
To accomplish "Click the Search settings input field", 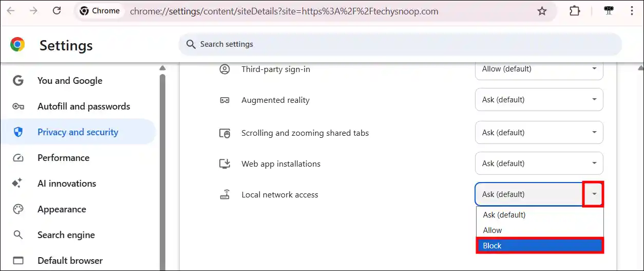I will click(x=400, y=44).
